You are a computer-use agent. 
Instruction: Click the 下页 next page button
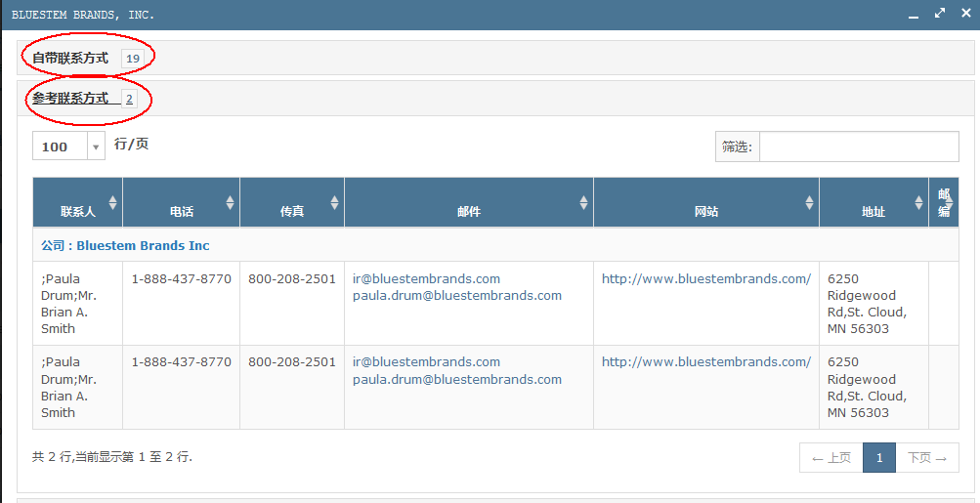(927, 458)
